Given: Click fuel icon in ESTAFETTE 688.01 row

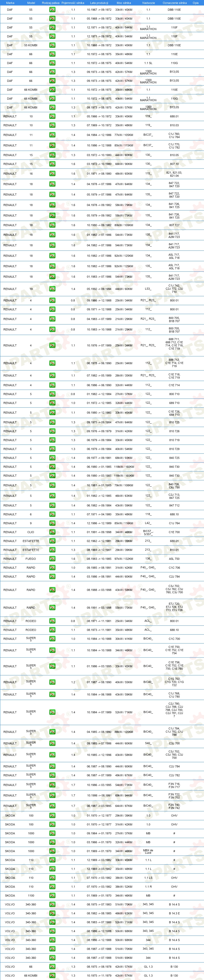Looking at the screenshot, I should 52,541.
